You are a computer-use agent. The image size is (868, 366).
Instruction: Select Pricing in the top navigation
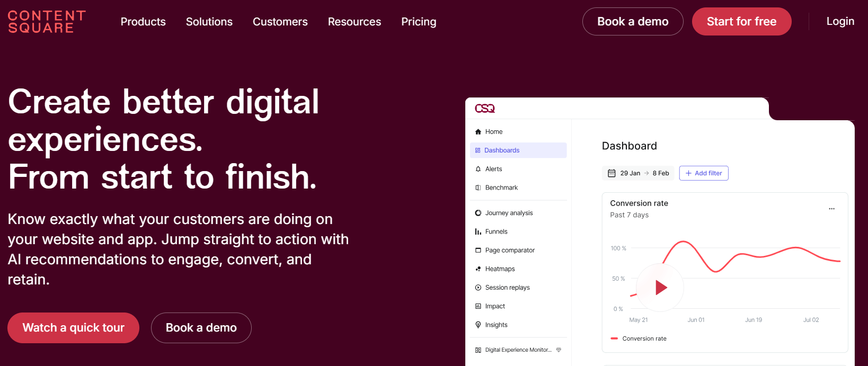(419, 22)
